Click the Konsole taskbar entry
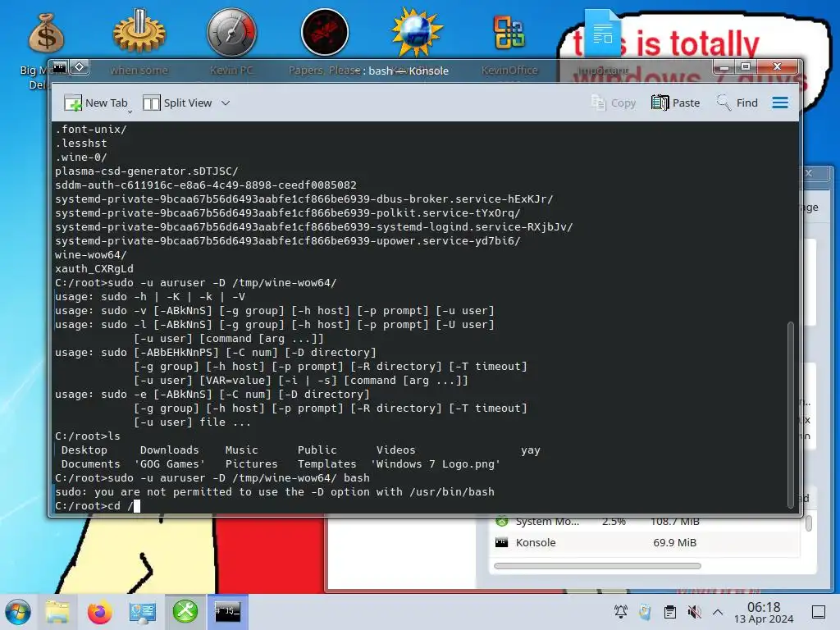 pos(228,612)
